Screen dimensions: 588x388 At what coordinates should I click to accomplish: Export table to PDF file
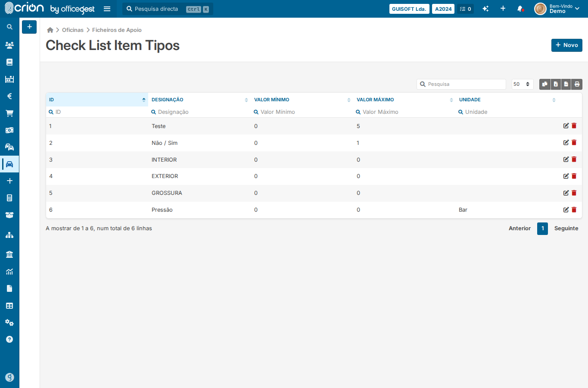tap(566, 84)
